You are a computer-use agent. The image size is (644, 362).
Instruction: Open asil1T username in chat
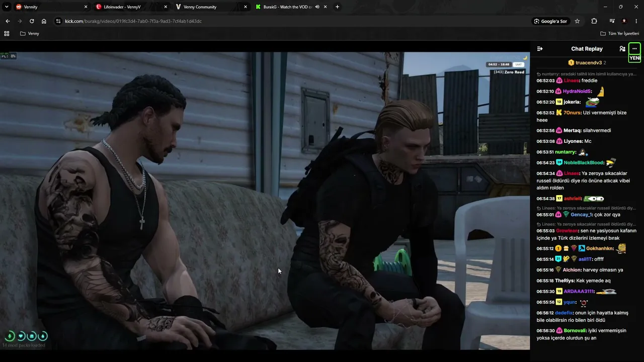585,259
